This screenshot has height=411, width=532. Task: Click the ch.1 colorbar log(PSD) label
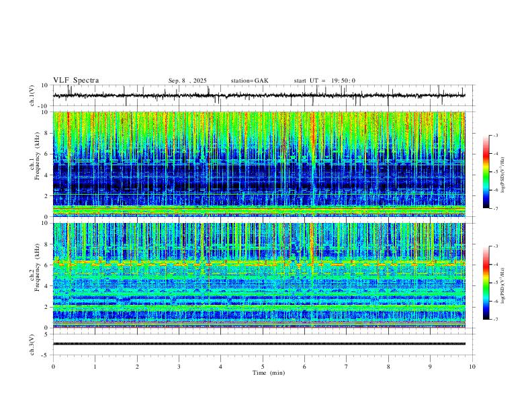coord(502,175)
